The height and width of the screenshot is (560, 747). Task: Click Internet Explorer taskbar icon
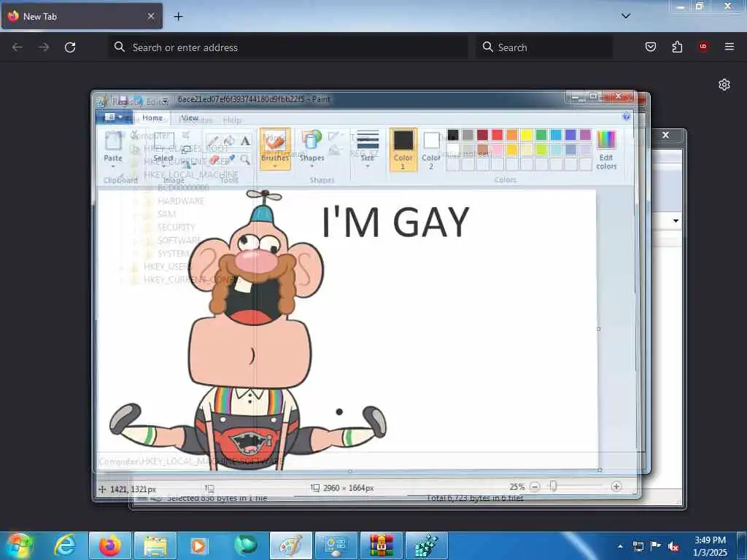tap(65, 545)
